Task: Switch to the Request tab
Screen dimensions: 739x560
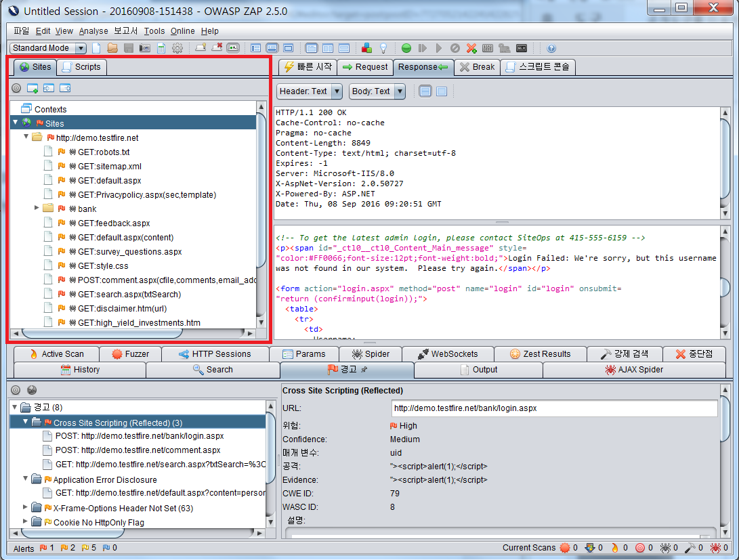Action: (x=366, y=66)
